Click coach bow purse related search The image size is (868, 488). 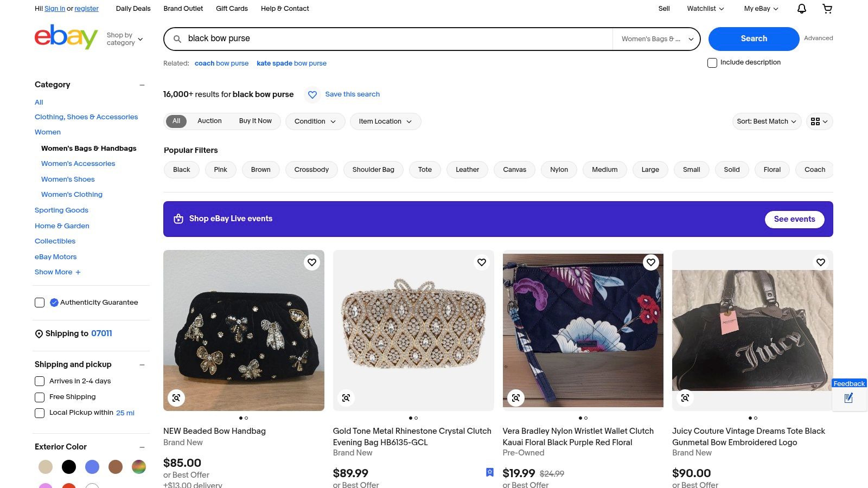pyautogui.click(x=221, y=63)
